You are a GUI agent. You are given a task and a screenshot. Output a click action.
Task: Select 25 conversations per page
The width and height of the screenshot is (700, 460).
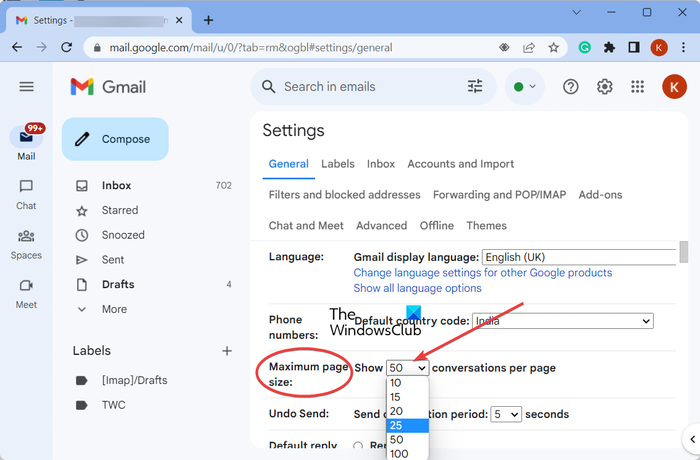408,426
